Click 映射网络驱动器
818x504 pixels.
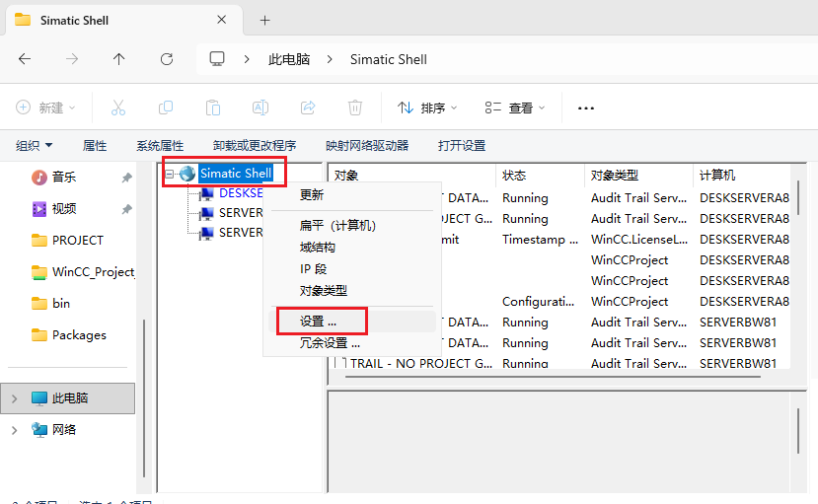click(367, 145)
